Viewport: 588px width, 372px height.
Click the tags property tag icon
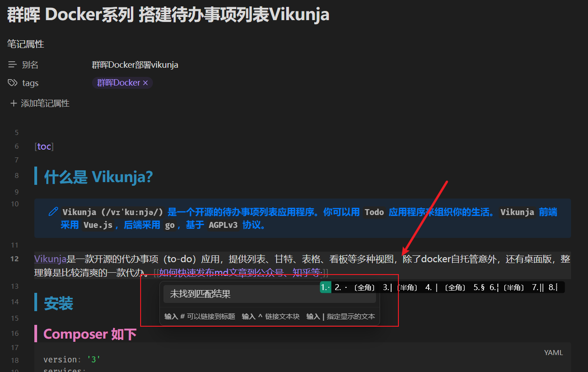click(12, 83)
